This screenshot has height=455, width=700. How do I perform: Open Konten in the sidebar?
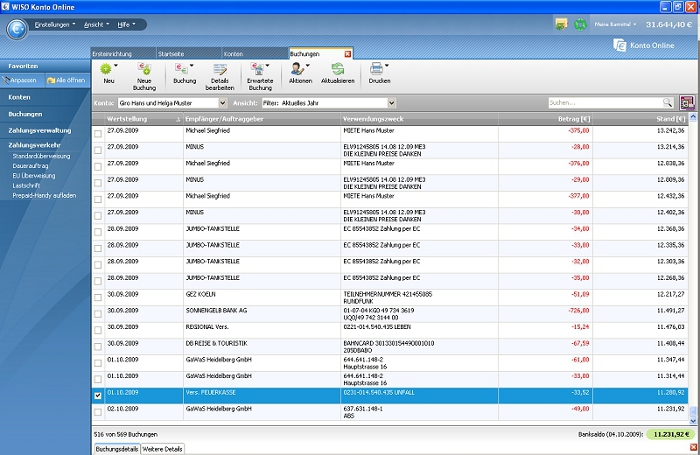[x=19, y=97]
